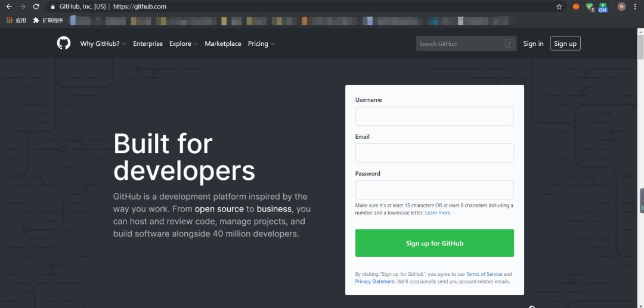
Task: Expand the Explore dropdown
Action: pos(184,43)
